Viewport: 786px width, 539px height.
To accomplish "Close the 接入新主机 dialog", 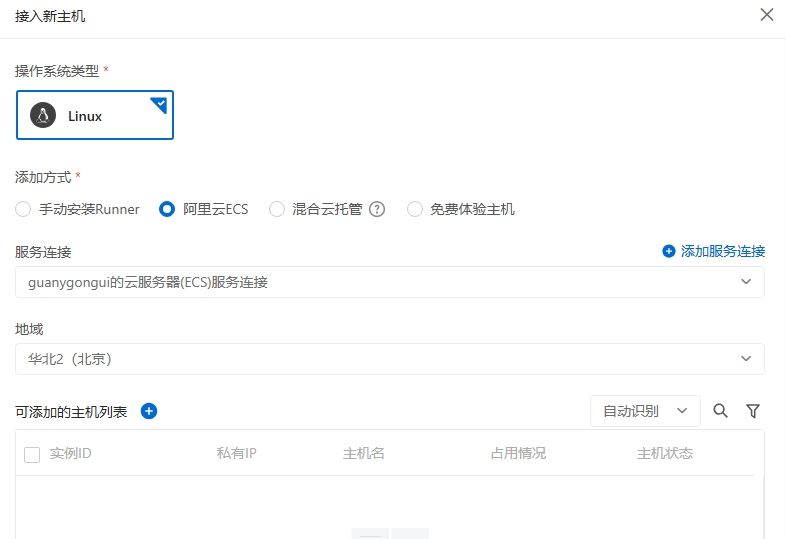I will click(x=766, y=15).
